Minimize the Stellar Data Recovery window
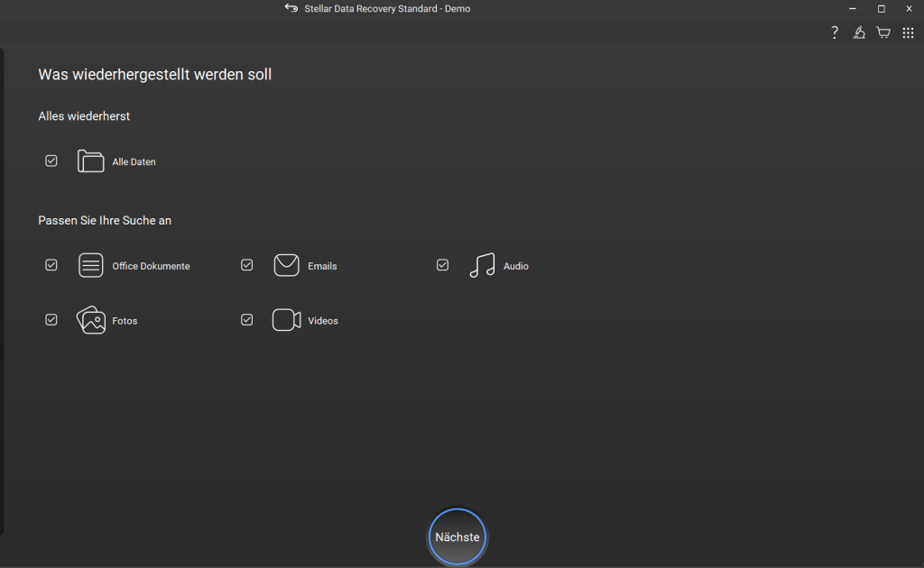 click(853, 8)
